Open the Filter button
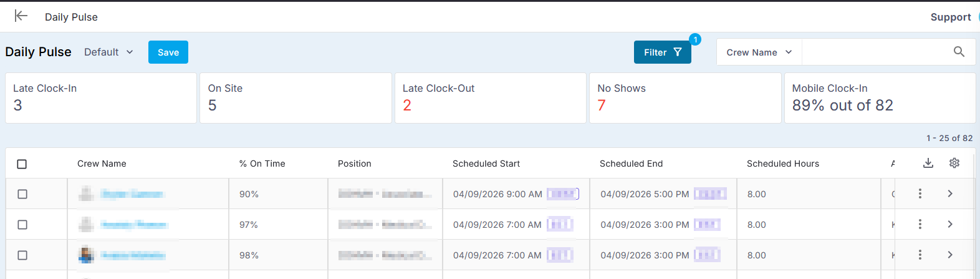 point(663,52)
